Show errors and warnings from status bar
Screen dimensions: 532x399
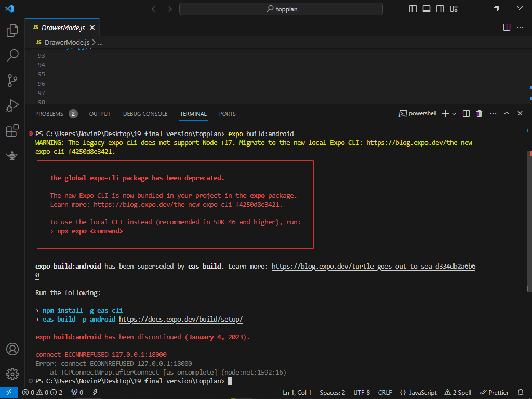click(43, 393)
